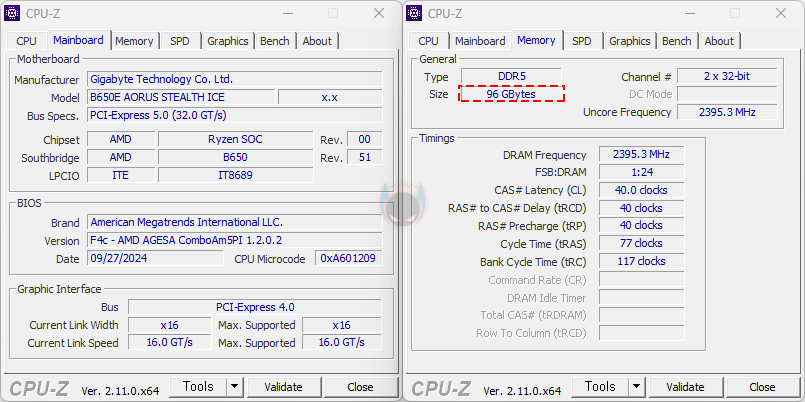Image resolution: width=805 pixels, height=402 pixels.
Task: Click CPU-Z app icon in left window title bar
Action: [x=12, y=13]
